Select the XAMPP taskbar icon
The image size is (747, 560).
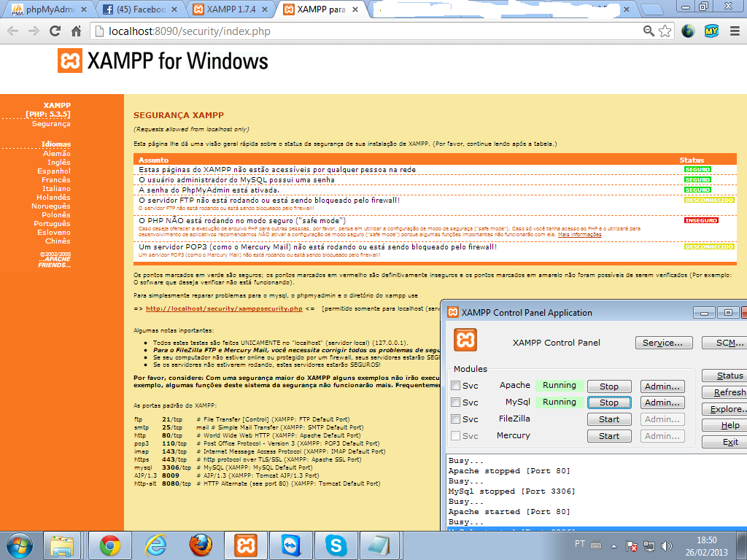[x=246, y=545]
